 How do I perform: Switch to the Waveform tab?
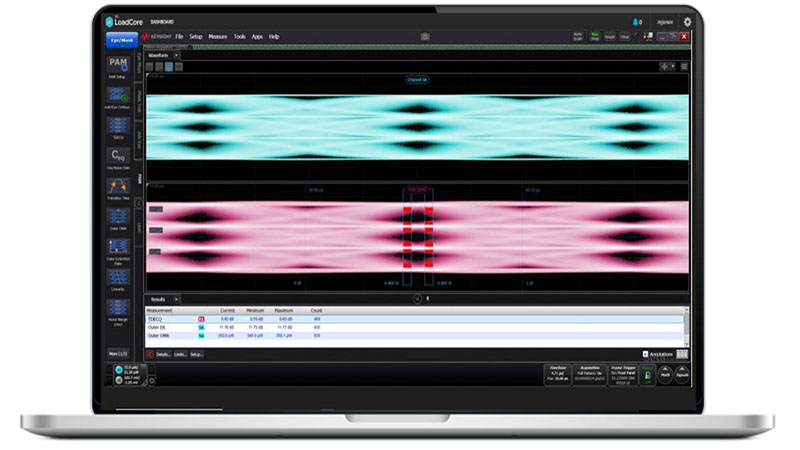158,55
